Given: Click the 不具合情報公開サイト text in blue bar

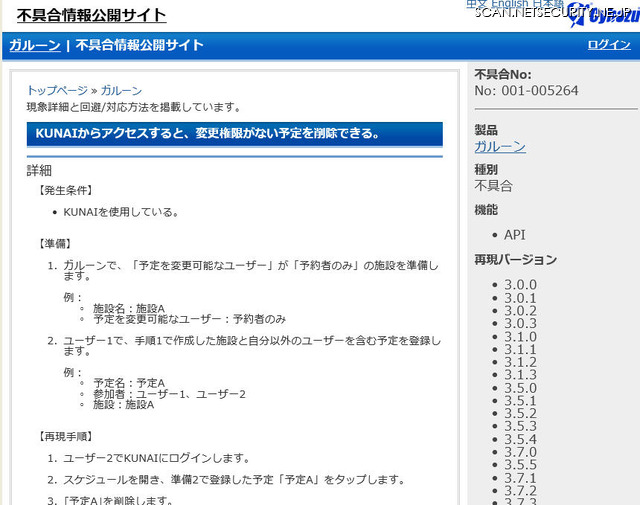Looking at the screenshot, I should 139,45.
